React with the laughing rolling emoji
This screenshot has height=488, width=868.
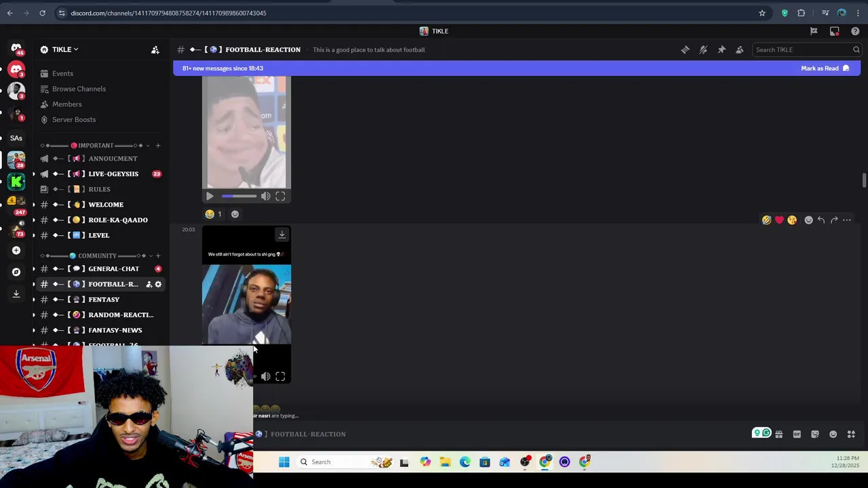[x=766, y=220]
